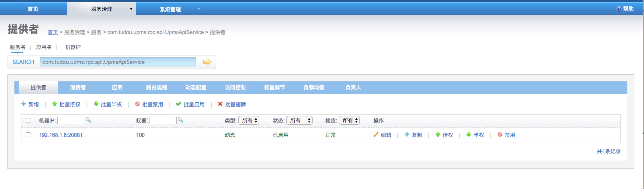
Task: Open the 系统管理 top menu
Action: pos(170,9)
